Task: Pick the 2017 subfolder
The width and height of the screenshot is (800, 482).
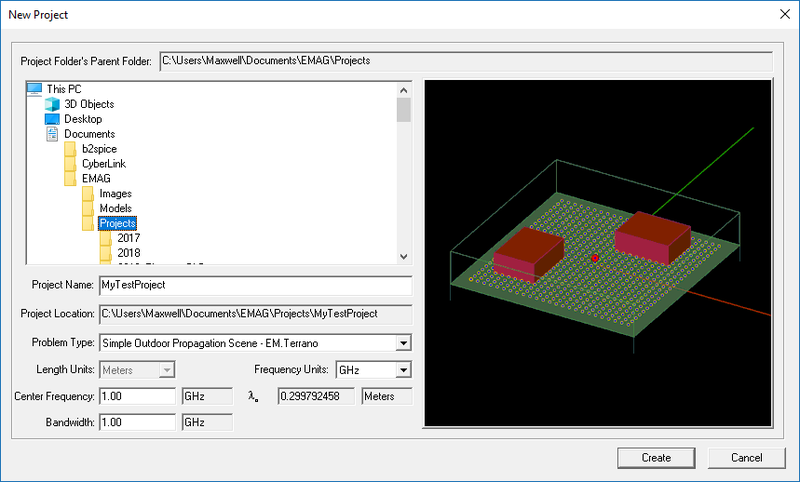Action: click(128, 238)
